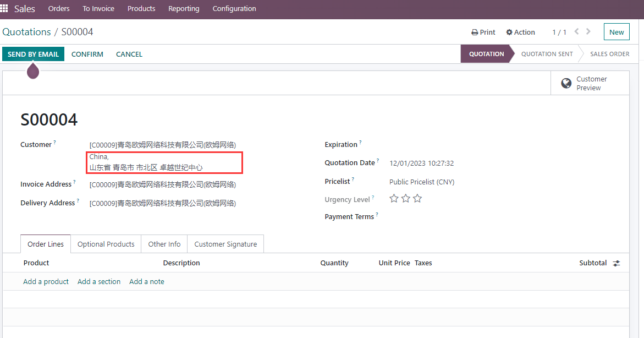Open the Action gear menu

tap(520, 32)
